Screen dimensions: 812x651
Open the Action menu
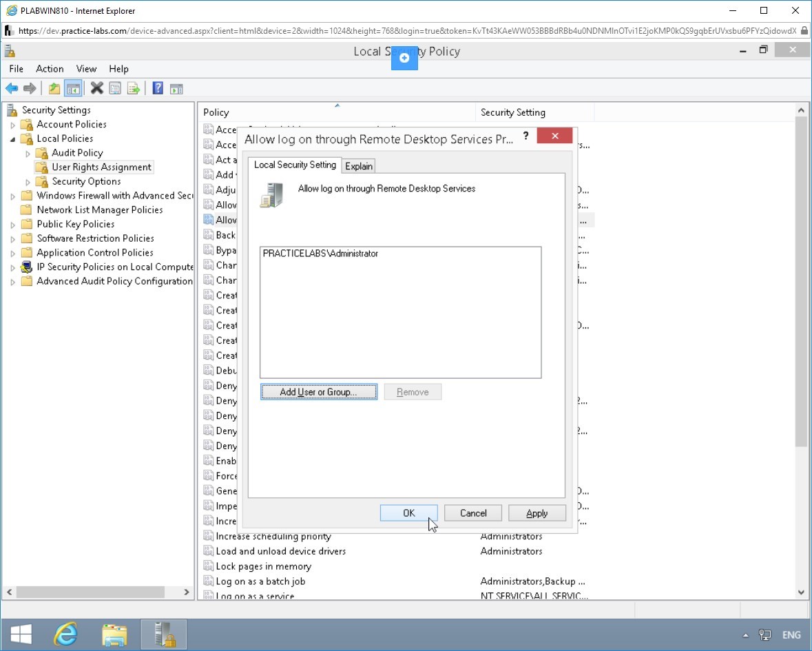50,68
